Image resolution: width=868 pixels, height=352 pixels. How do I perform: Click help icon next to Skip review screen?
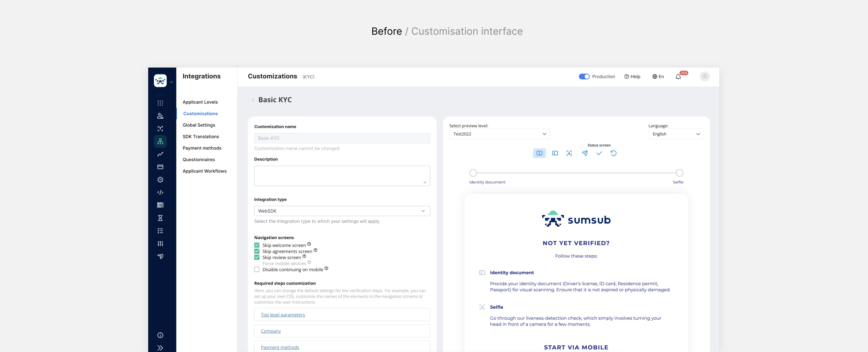click(304, 256)
